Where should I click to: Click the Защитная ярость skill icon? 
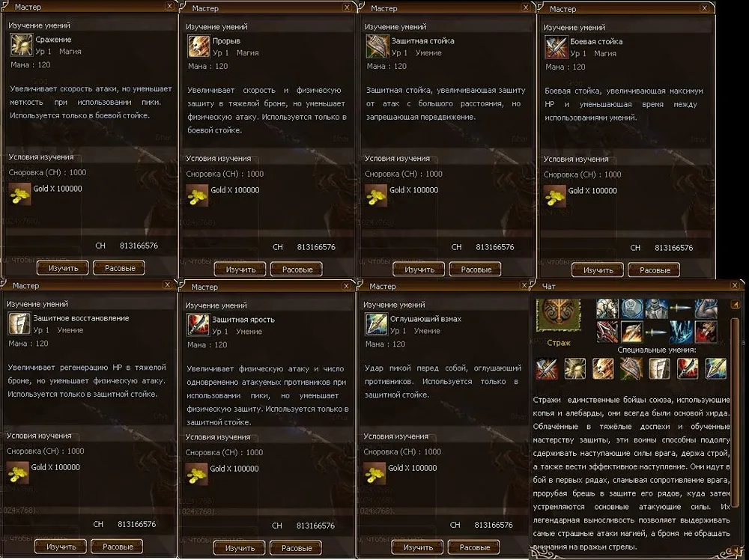coord(198,325)
